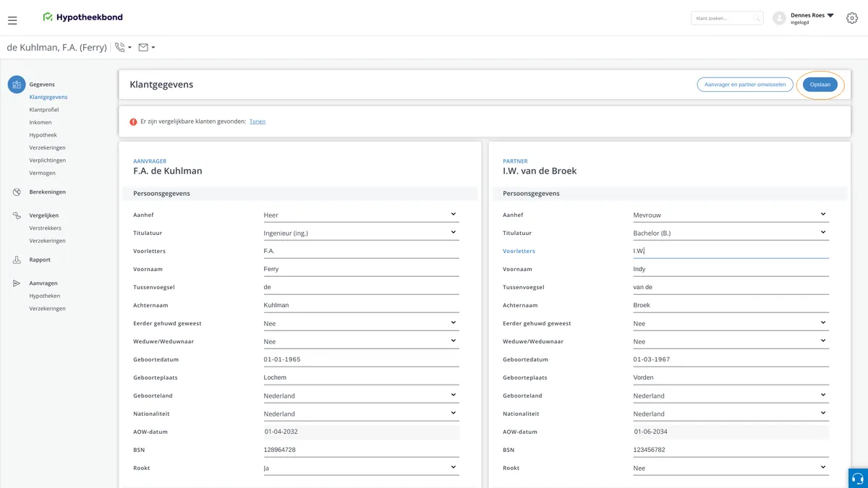
Task: Click the Vergelijken sidebar icon
Action: click(x=17, y=215)
